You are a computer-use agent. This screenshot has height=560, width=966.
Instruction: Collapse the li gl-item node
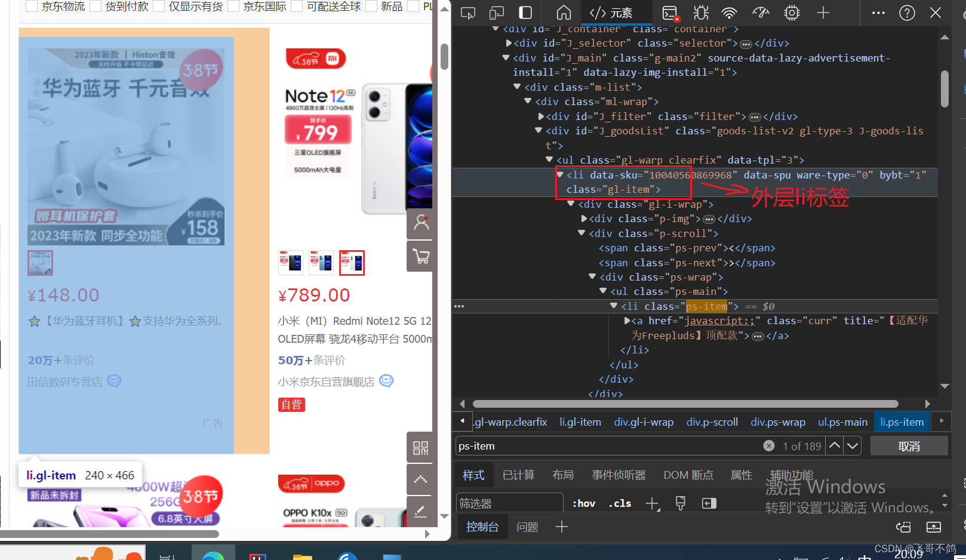tap(560, 175)
